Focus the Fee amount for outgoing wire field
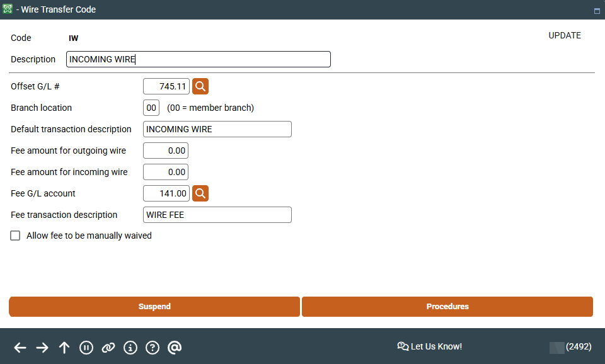Image resolution: width=605 pixels, height=364 pixels. point(166,151)
